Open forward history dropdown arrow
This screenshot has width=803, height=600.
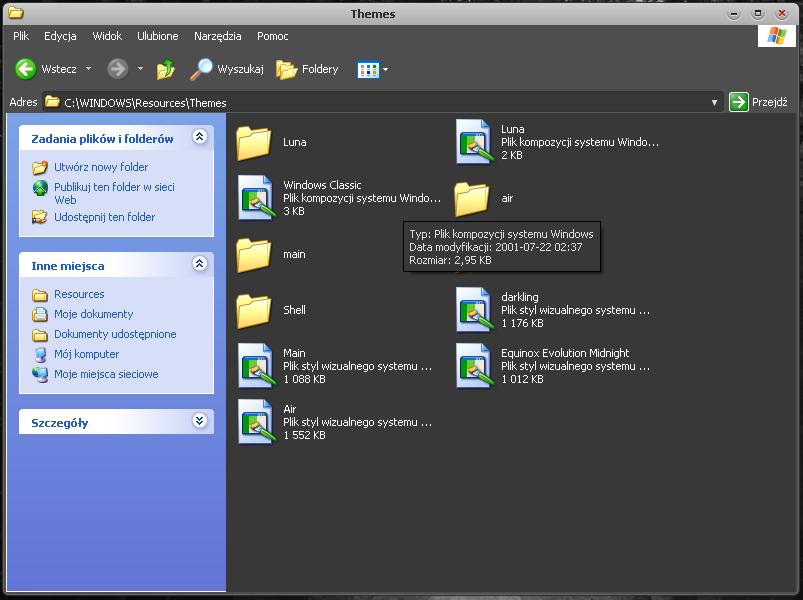click(x=140, y=68)
